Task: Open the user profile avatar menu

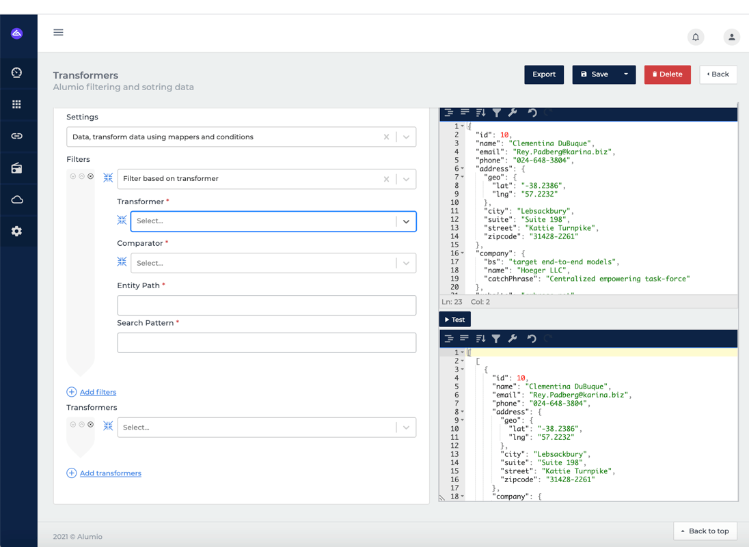Action: tap(731, 37)
